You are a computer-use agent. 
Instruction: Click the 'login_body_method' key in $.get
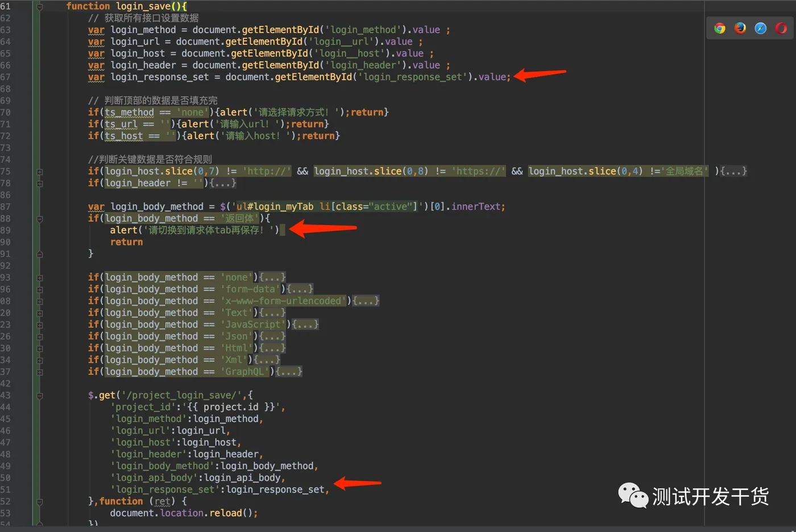coord(163,466)
